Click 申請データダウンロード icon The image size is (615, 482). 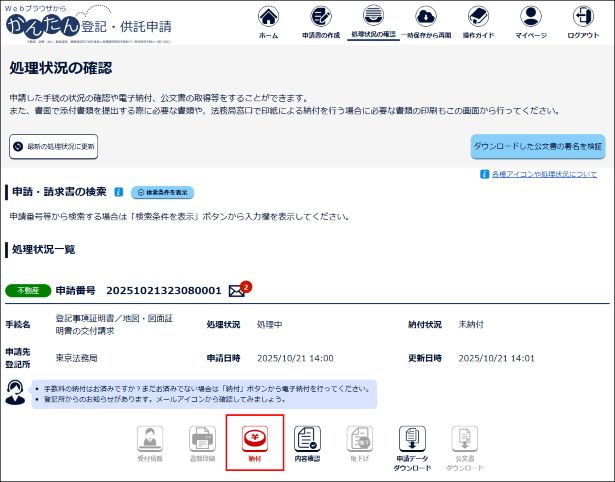pos(412,439)
